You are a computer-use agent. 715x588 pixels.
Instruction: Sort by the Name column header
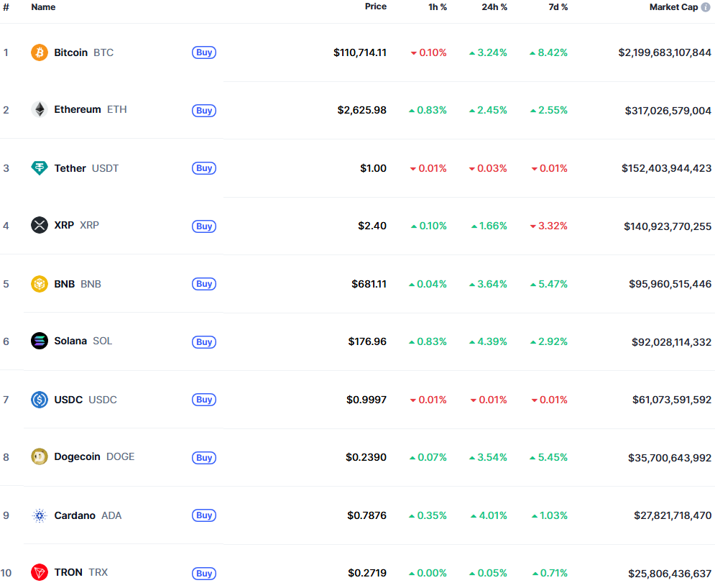(43, 7)
